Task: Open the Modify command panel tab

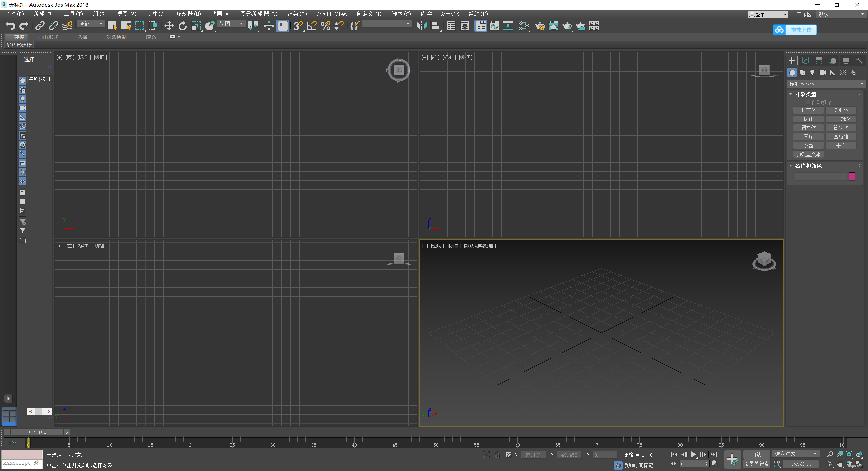Action: point(805,61)
